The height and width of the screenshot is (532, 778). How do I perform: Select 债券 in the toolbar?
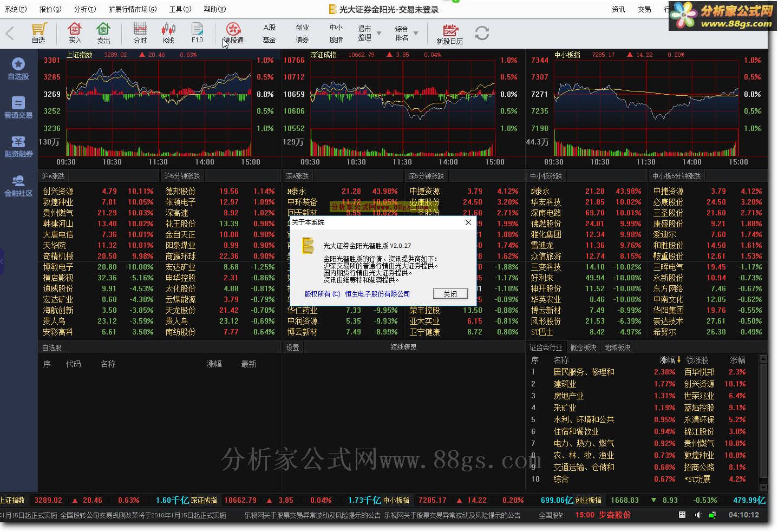click(x=303, y=40)
